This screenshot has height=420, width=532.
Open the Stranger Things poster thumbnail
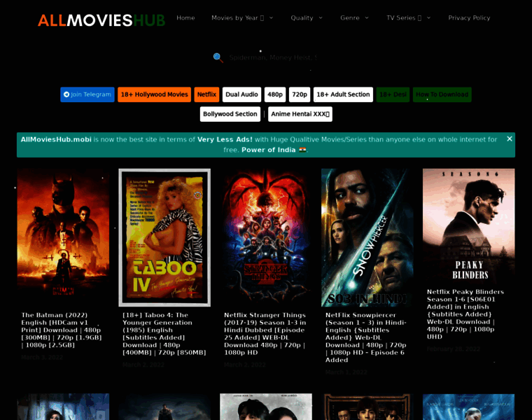coord(266,237)
